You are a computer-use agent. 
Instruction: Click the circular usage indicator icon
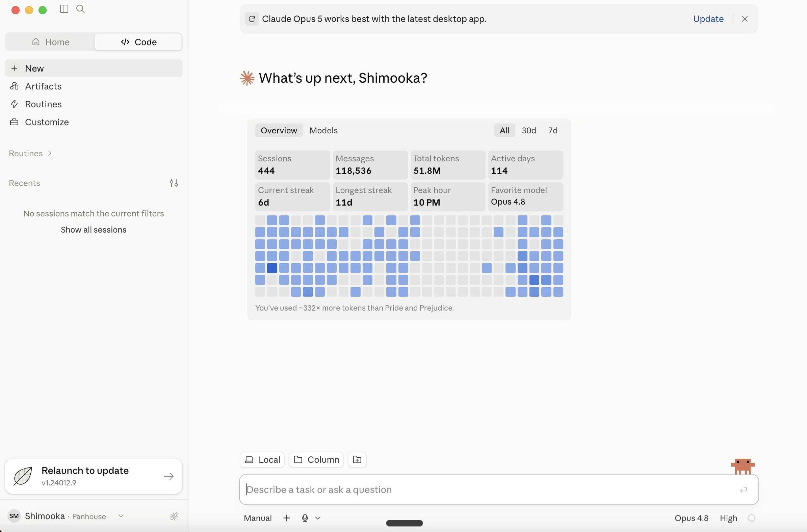[x=751, y=518]
